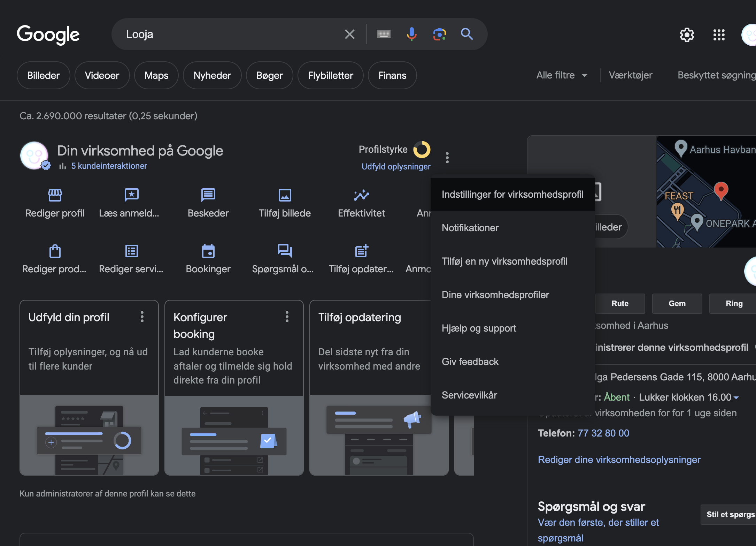Open the 5 kundeinteraktioner link
This screenshot has width=756, height=546.
pos(109,166)
